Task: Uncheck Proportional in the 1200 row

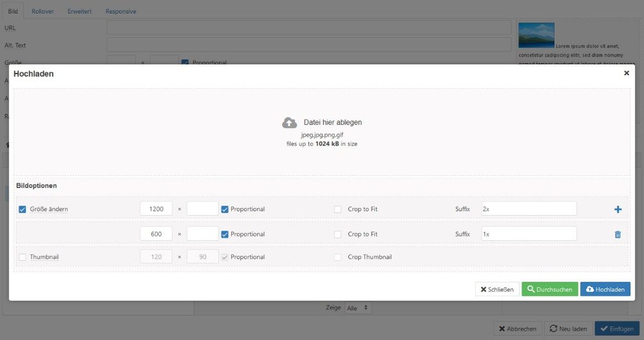Action: pos(225,209)
